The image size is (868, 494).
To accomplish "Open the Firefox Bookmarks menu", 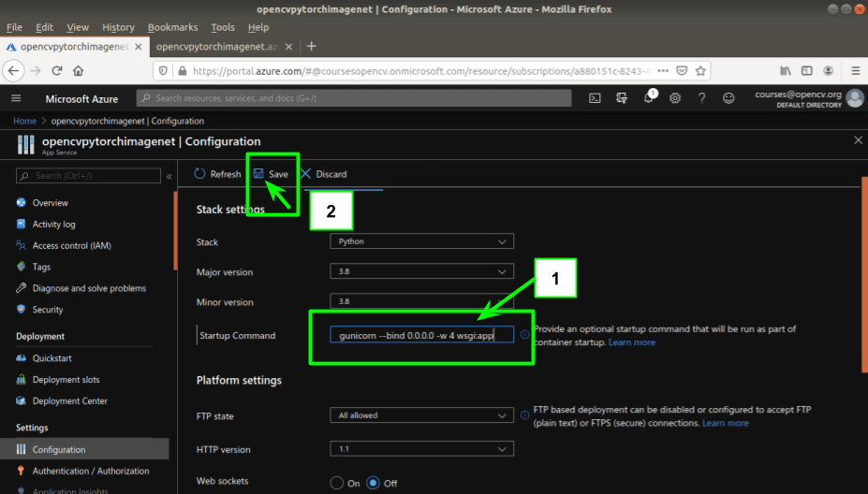I will point(172,27).
